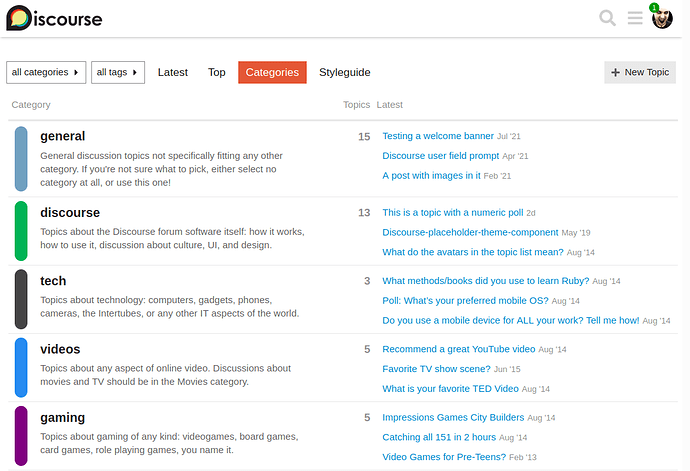Click the New Topic button
Screen dimensions: 690x471
coord(640,72)
